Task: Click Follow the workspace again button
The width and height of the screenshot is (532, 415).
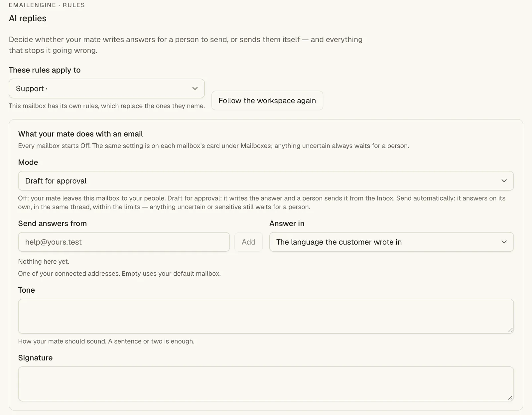Action: click(267, 100)
